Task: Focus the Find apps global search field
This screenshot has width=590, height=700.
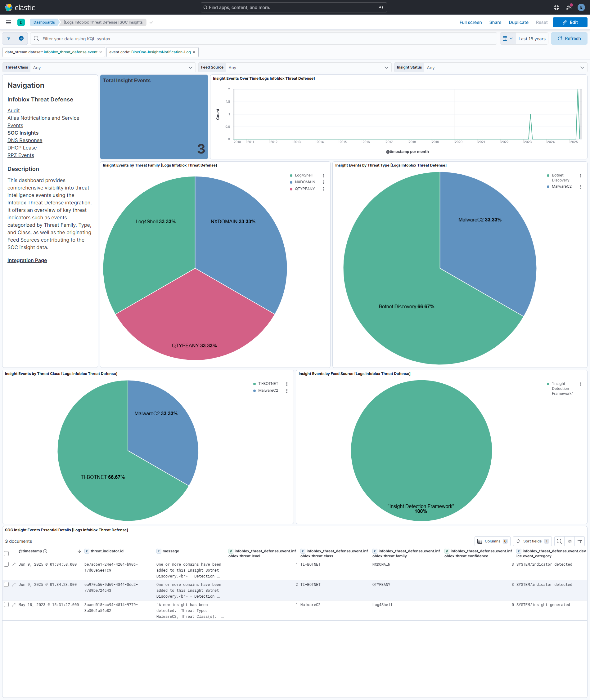Action: (x=294, y=7)
